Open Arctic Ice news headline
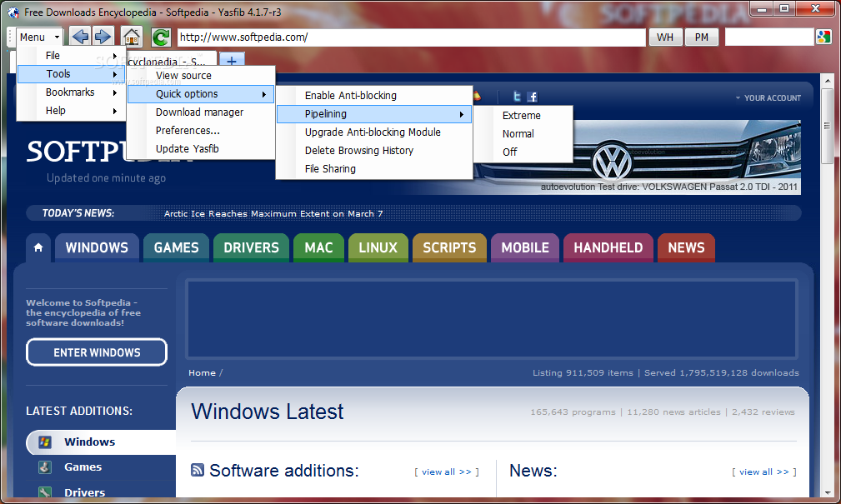This screenshot has height=504, width=841. coord(273,213)
